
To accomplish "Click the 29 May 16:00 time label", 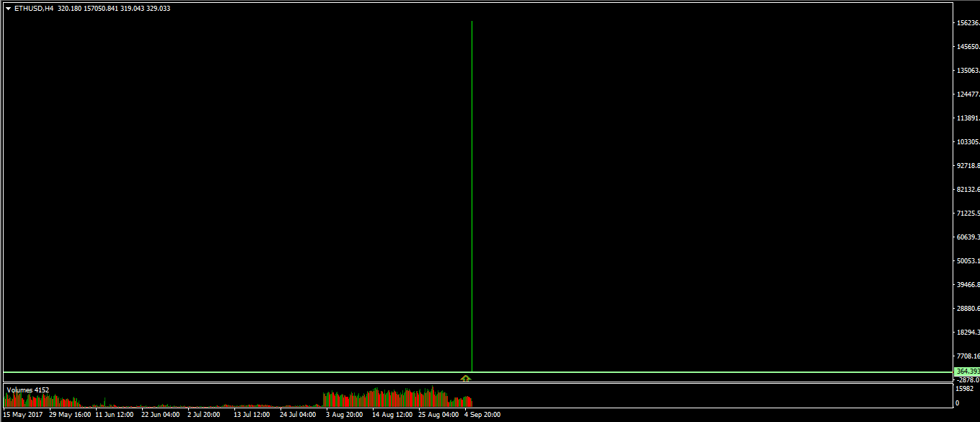I will point(70,415).
